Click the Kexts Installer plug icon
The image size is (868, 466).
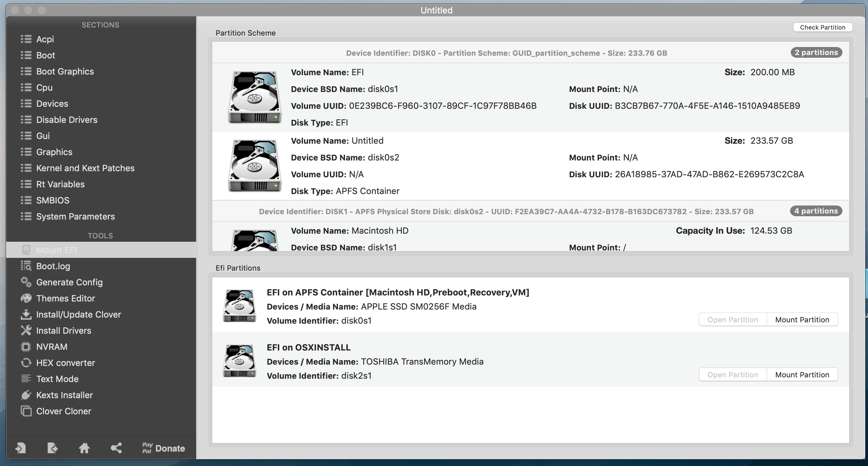point(26,395)
